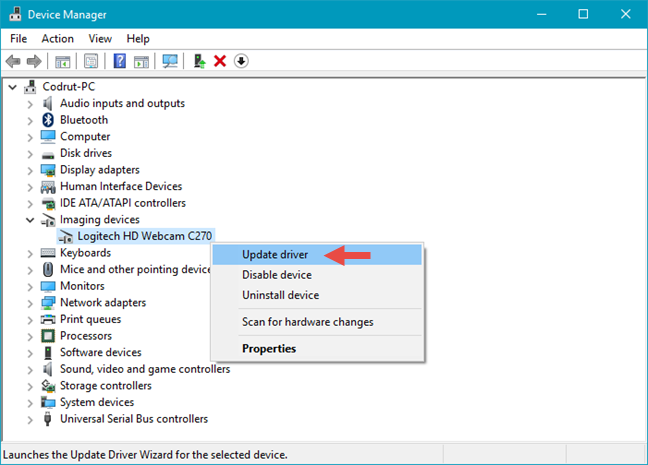Click the Show/Hide Console Tree icon
This screenshot has height=465, width=648.
(63, 62)
